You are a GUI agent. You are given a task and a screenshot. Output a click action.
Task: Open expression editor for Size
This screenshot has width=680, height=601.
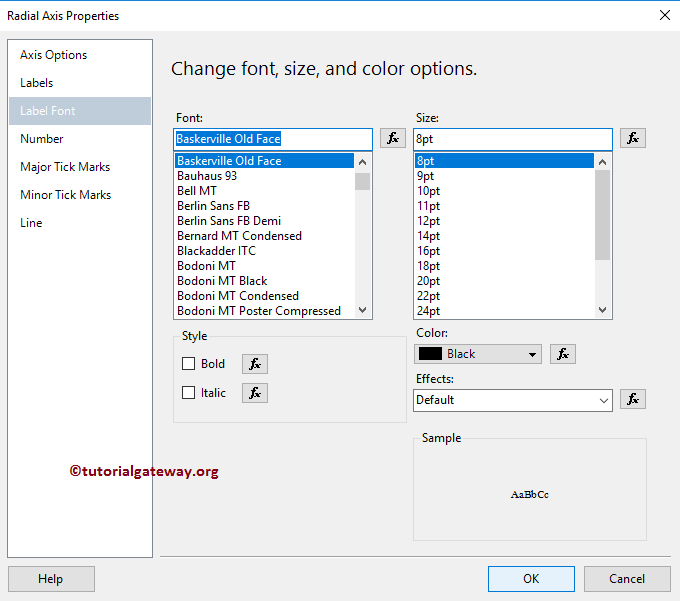click(632, 138)
